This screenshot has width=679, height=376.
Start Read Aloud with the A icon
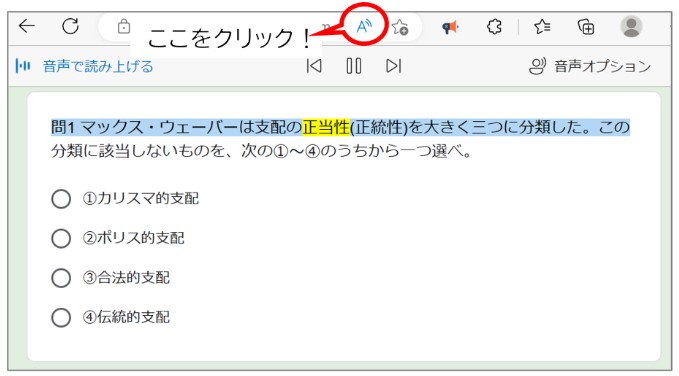pos(364,26)
